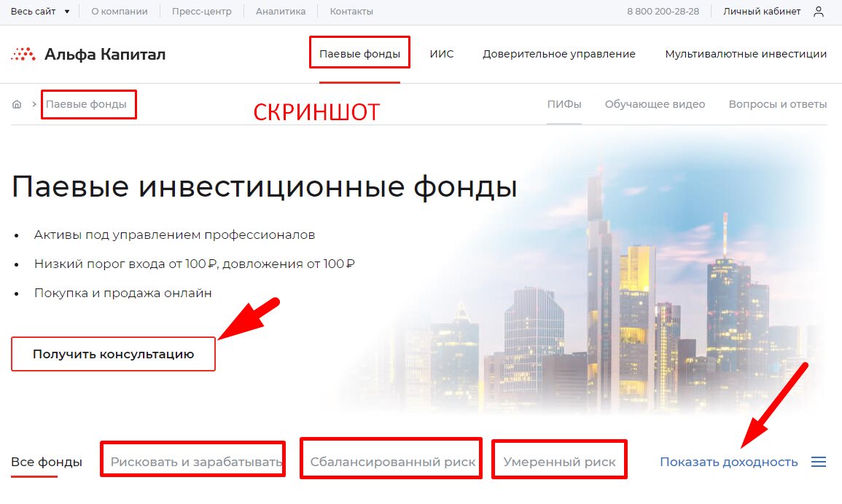Select Умеренный риск filter
Screen dimensions: 842x504
560,462
